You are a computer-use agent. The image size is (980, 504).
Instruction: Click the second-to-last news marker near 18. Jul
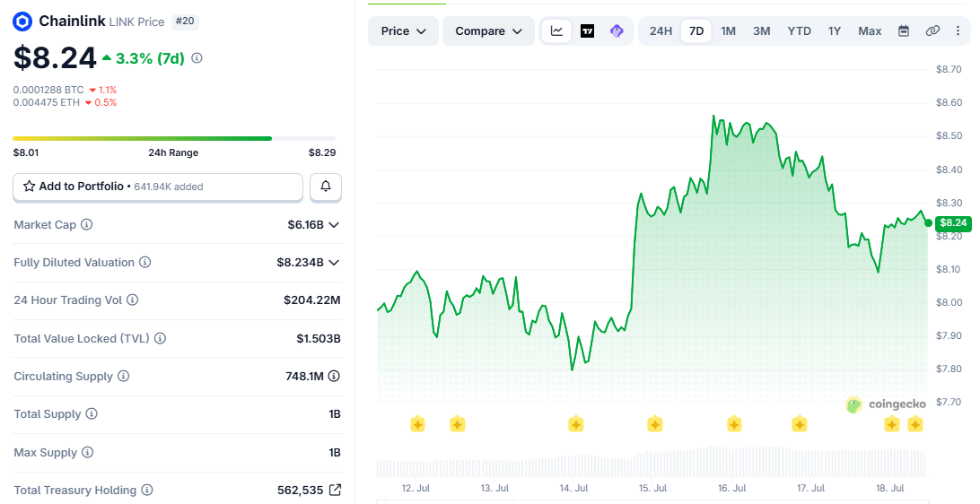coord(892,425)
